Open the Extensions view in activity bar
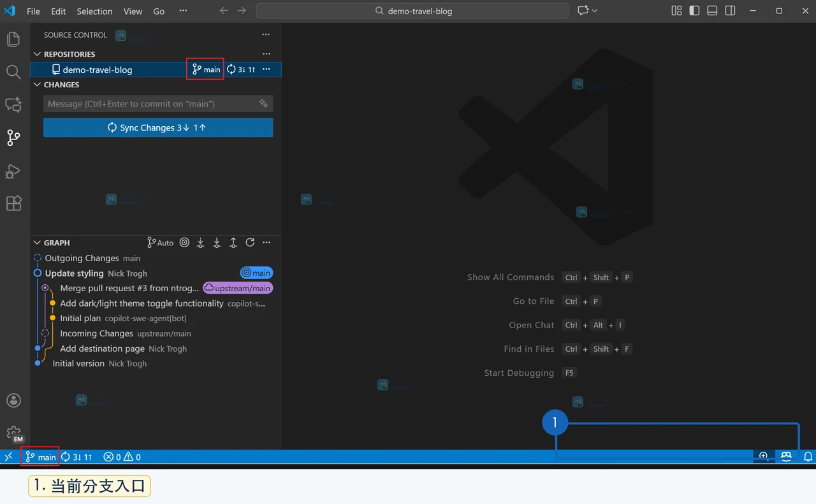This screenshot has height=504, width=816. click(x=13, y=203)
